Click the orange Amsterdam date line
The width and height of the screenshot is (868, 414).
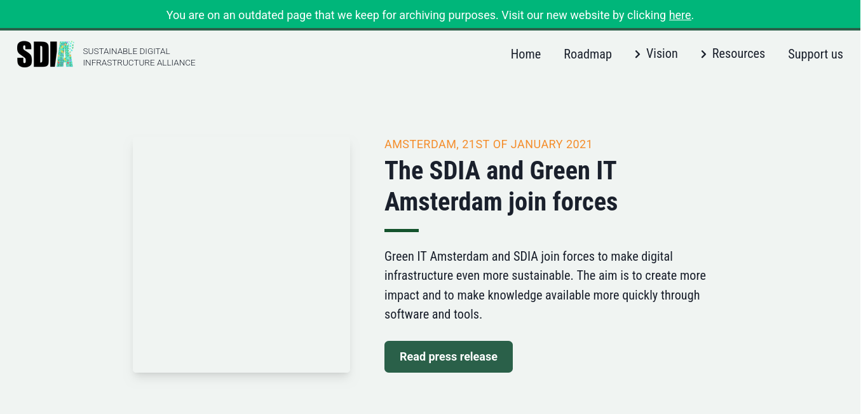488,144
